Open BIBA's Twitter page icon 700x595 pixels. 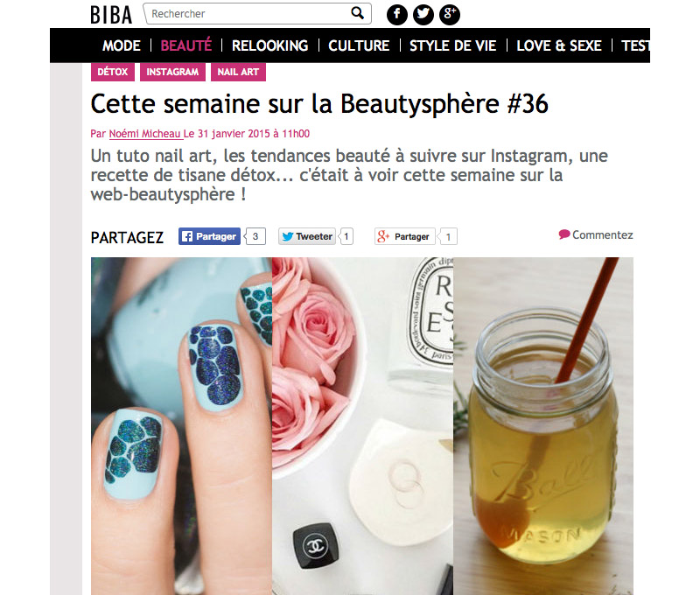click(x=423, y=15)
